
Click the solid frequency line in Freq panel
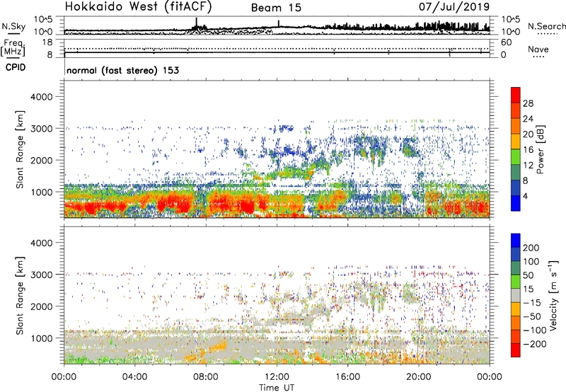point(277,52)
